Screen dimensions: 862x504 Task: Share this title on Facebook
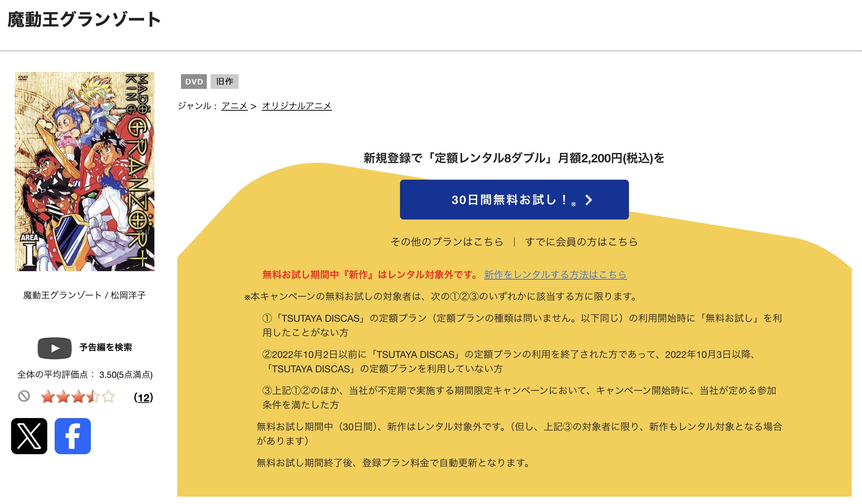[73, 436]
